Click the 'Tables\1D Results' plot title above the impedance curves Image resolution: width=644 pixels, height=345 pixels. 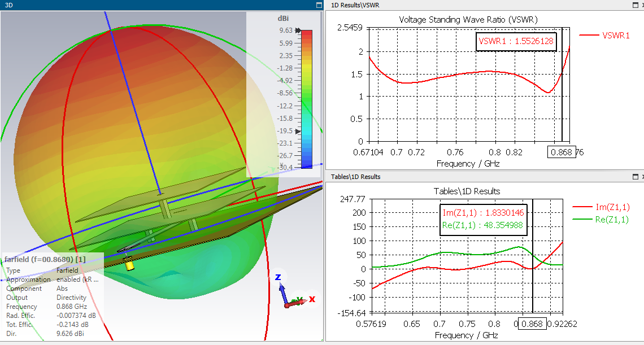[467, 191]
